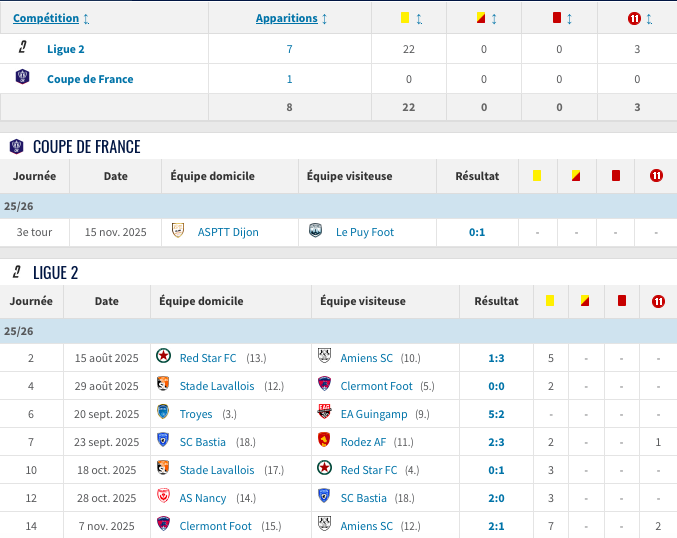Click the Coupe de France crest icon
The width and height of the screenshot is (677, 538).
(22, 78)
